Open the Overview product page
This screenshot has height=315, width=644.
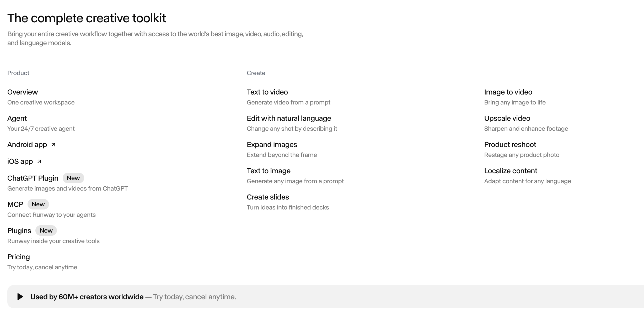click(x=23, y=92)
